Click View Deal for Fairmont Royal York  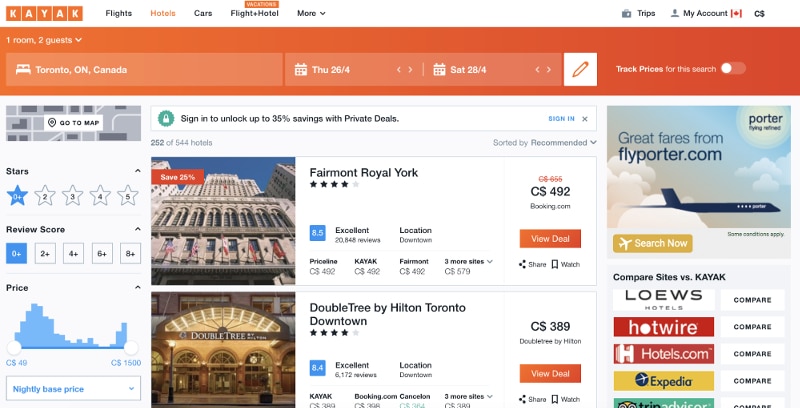[x=550, y=239]
